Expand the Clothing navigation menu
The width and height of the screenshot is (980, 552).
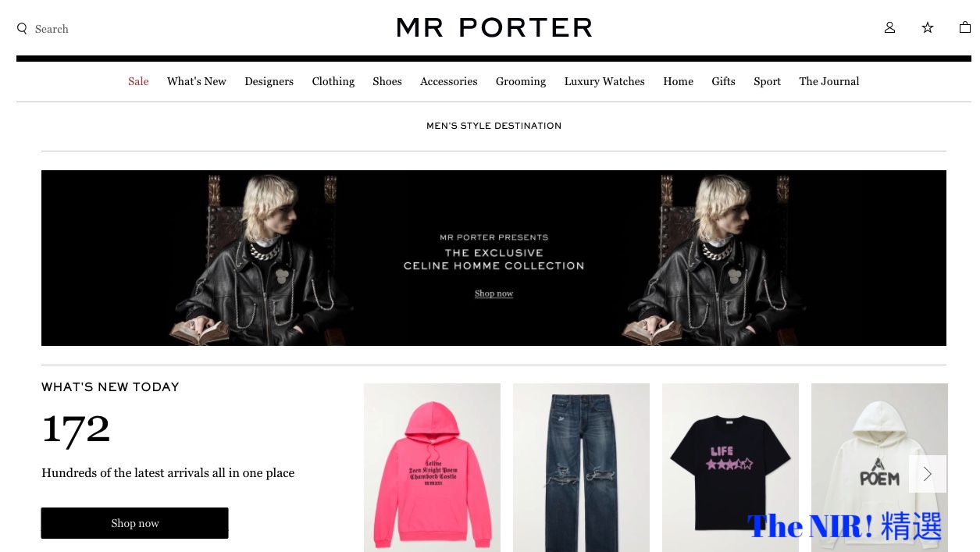tap(333, 81)
